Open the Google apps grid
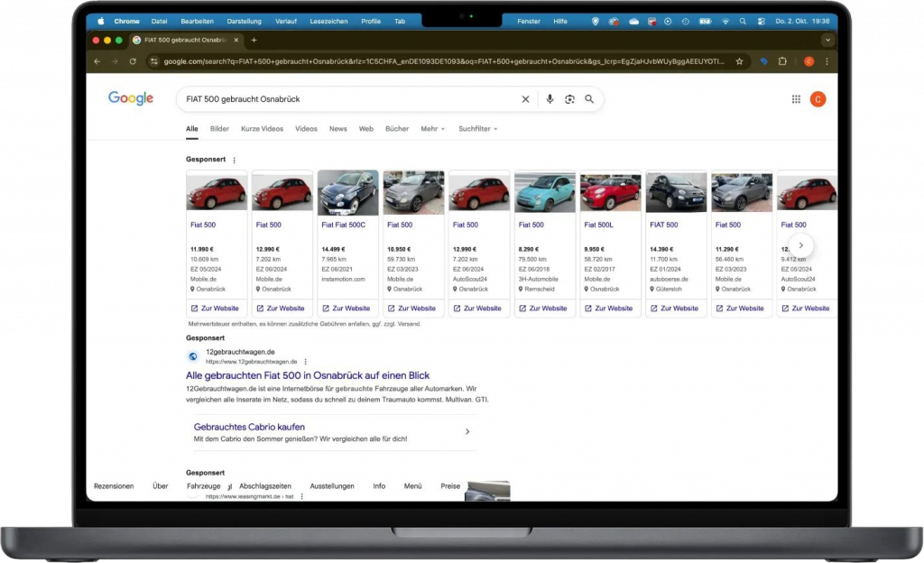The width and height of the screenshot is (924, 563). [x=796, y=99]
